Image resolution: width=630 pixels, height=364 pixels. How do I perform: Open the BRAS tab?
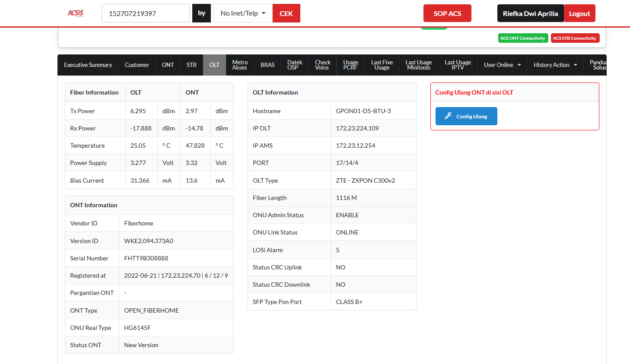(x=267, y=65)
